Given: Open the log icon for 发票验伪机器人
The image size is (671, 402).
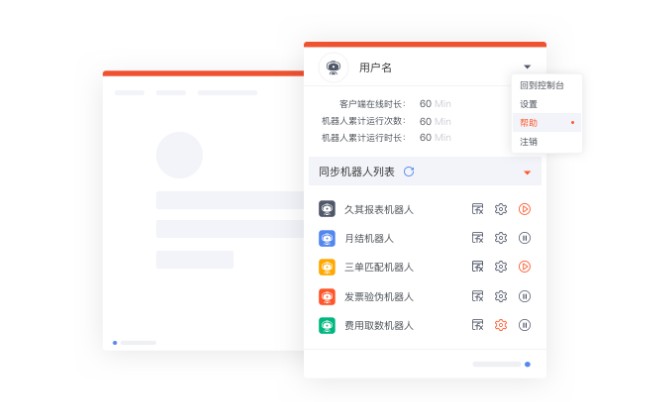Looking at the screenshot, I should pos(477,296).
